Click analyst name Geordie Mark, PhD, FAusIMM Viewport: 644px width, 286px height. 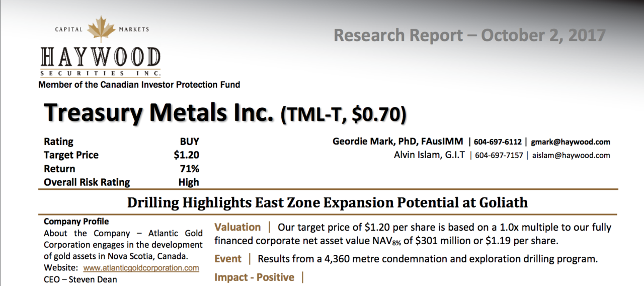pos(398,142)
